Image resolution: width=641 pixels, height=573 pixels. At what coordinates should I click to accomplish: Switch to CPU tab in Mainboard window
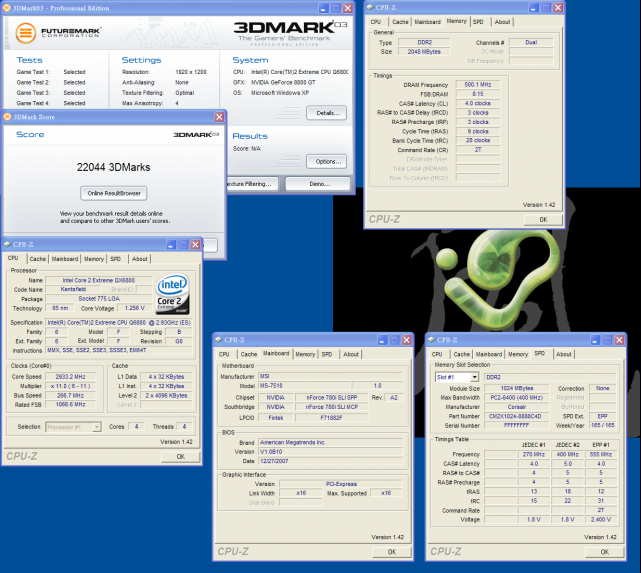[x=224, y=354]
